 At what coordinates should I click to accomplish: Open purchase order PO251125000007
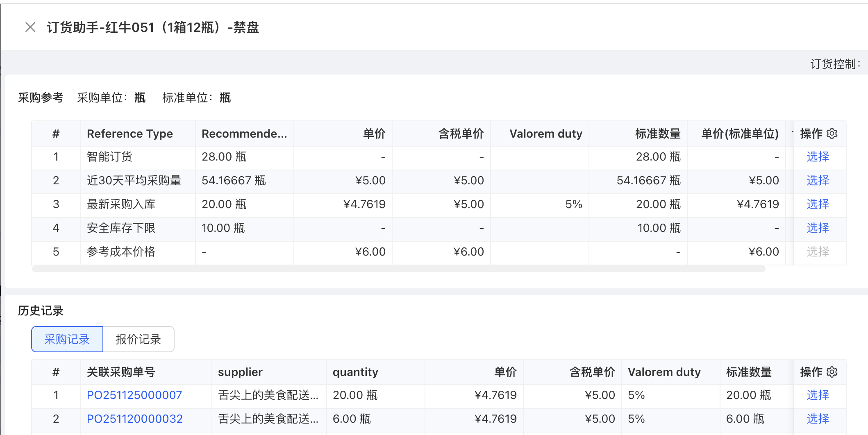tap(134, 395)
